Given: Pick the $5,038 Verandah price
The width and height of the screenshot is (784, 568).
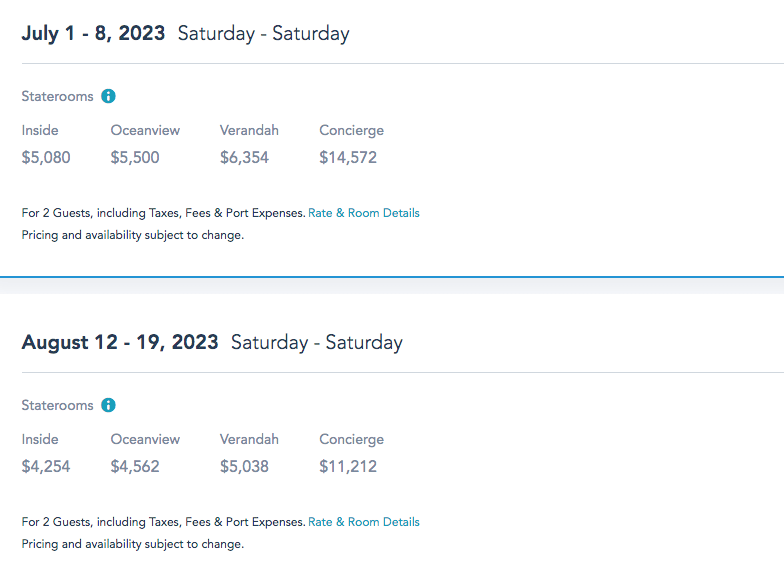Looking at the screenshot, I should tap(244, 466).
